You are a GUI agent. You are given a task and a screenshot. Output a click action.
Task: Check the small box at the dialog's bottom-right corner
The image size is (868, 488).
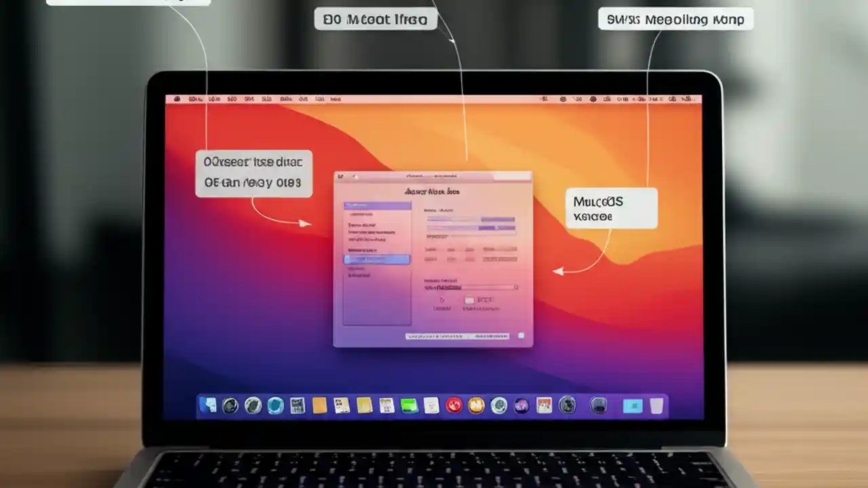[522, 335]
